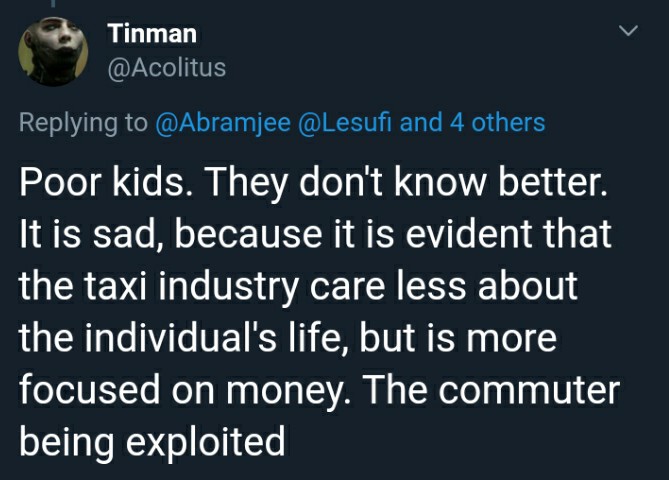The image size is (669, 480).
Task: Click the Tinman display name
Action: point(152,33)
